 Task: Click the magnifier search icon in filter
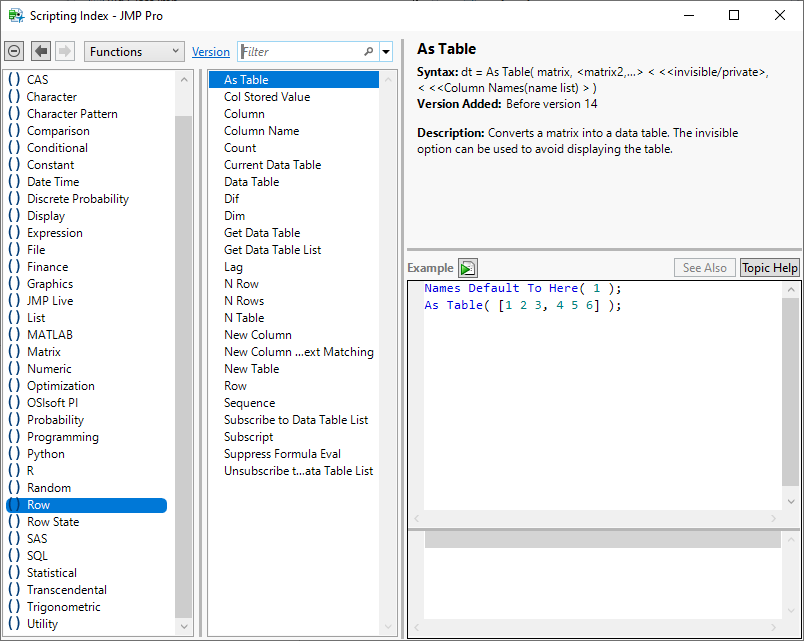pos(368,52)
